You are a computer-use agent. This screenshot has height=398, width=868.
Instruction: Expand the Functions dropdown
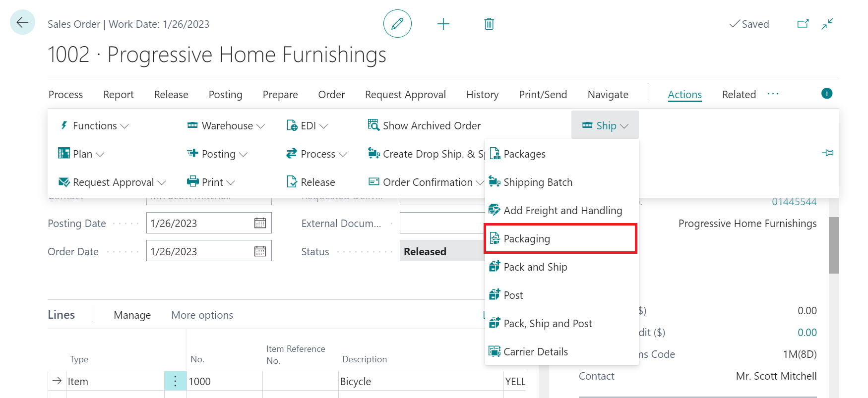coord(94,126)
